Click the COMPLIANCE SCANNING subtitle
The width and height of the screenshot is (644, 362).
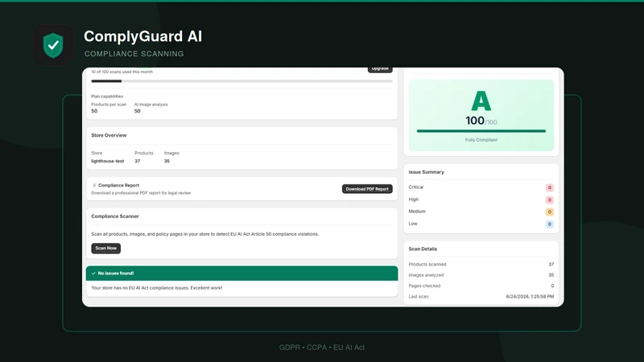tap(134, 54)
